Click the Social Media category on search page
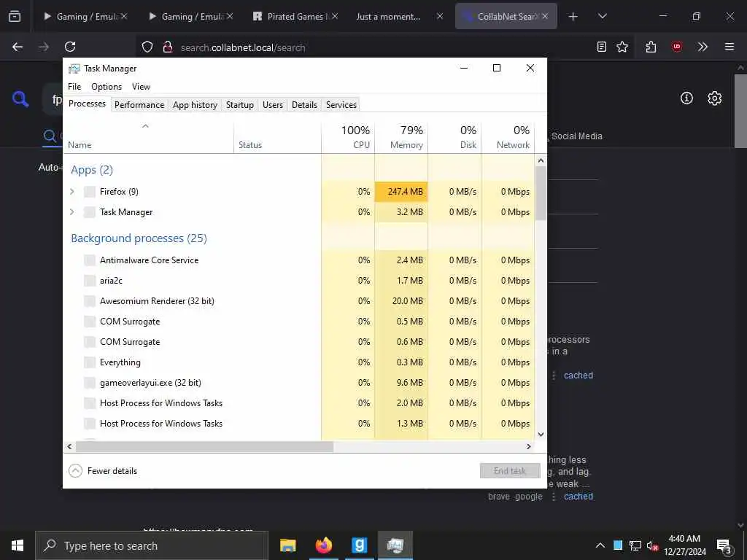The image size is (747, 560). point(576,136)
